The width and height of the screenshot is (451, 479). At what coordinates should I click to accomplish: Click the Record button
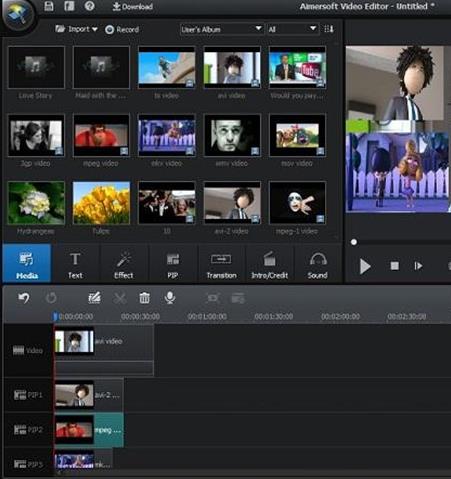pyautogui.click(x=122, y=30)
